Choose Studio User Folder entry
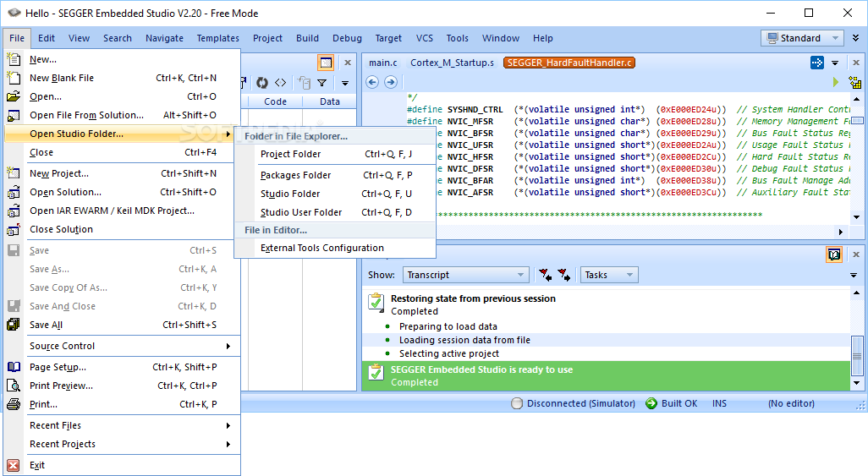 (336, 212)
